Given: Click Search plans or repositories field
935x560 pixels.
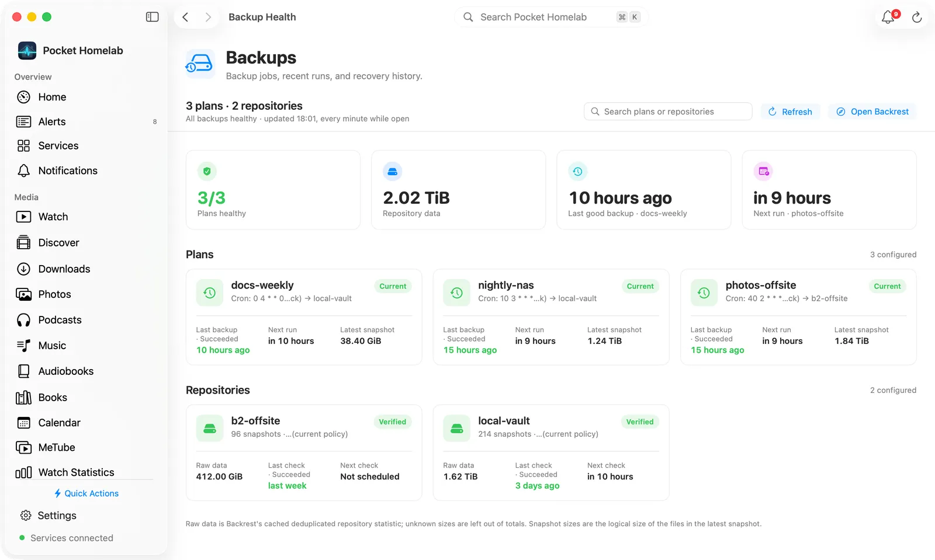Looking at the screenshot, I should coord(668,112).
